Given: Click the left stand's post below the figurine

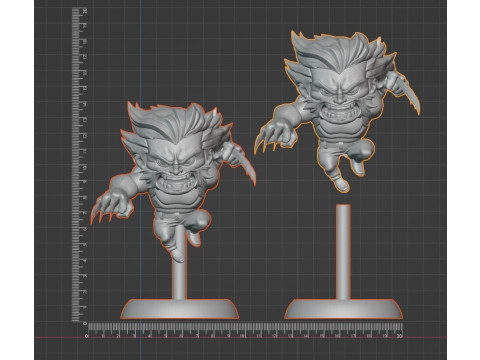Looking at the screenshot, I should coord(179,280).
